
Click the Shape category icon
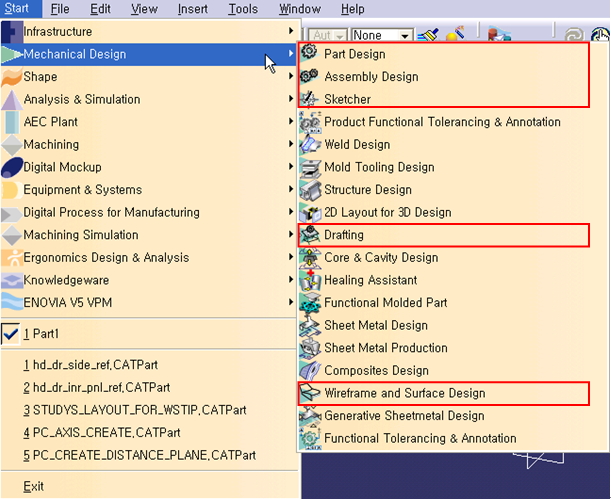point(12,76)
